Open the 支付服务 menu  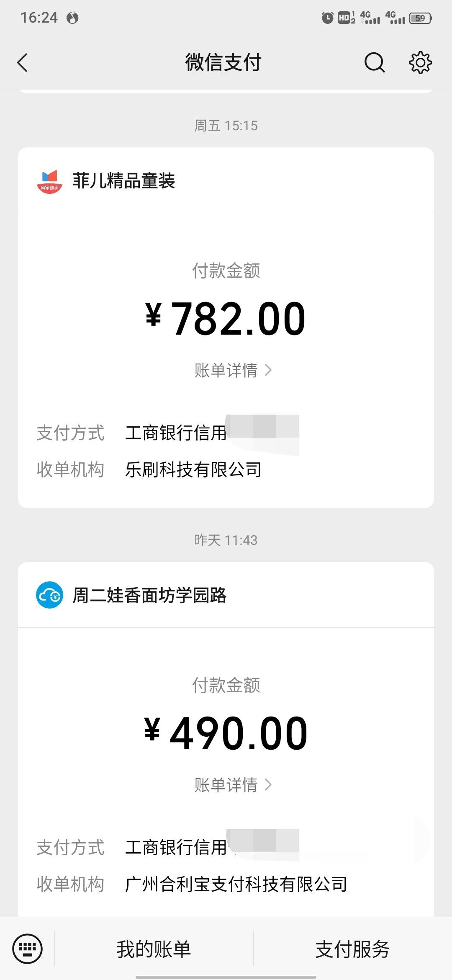[352, 949]
